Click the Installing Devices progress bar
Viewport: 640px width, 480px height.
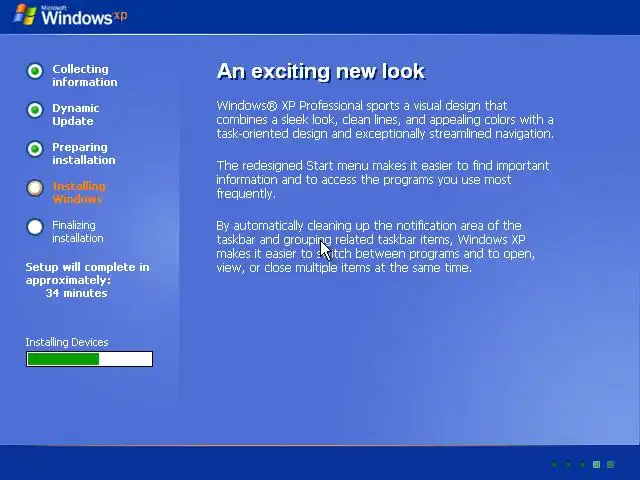(x=89, y=359)
